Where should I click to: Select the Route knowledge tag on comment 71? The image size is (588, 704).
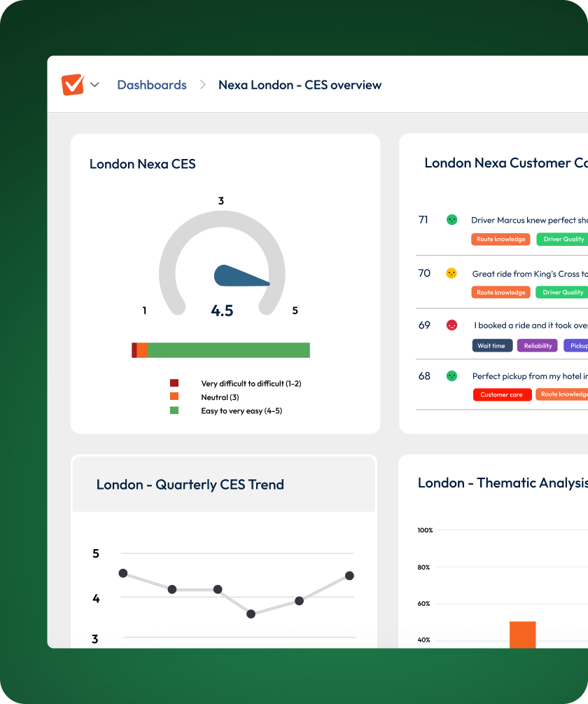(500, 240)
